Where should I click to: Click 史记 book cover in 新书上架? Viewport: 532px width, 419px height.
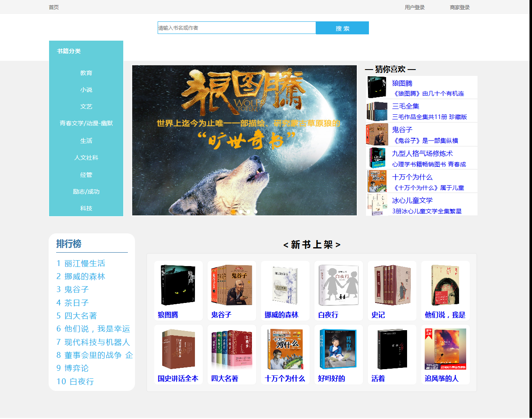pos(392,285)
